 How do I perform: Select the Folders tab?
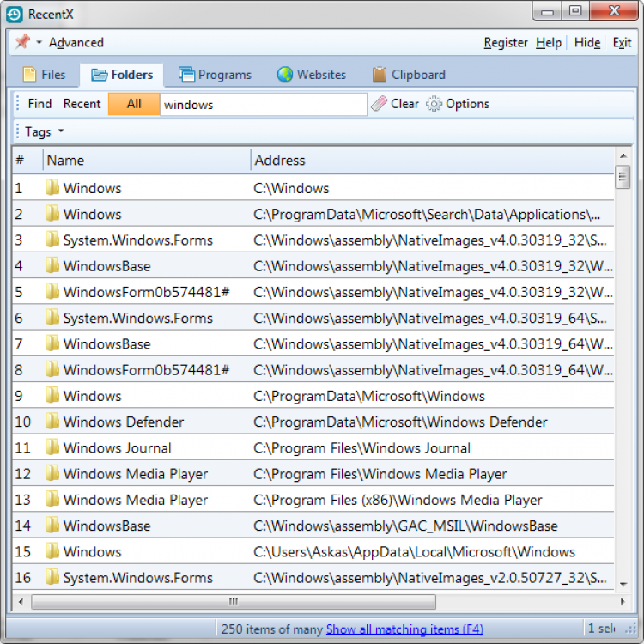[122, 75]
